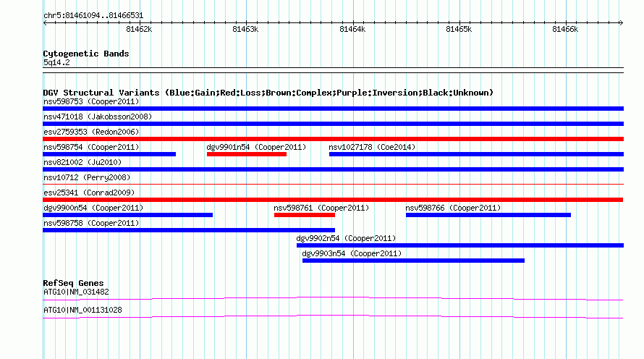This screenshot has width=644, height=359.
Task: Click label dgv9903n54 (Cooper2011)
Action: tap(352, 253)
